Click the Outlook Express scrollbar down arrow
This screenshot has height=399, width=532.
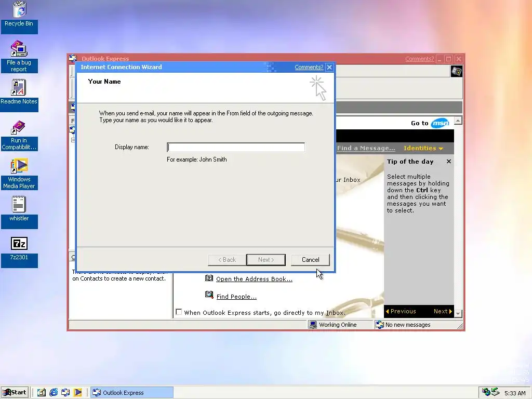tap(458, 313)
